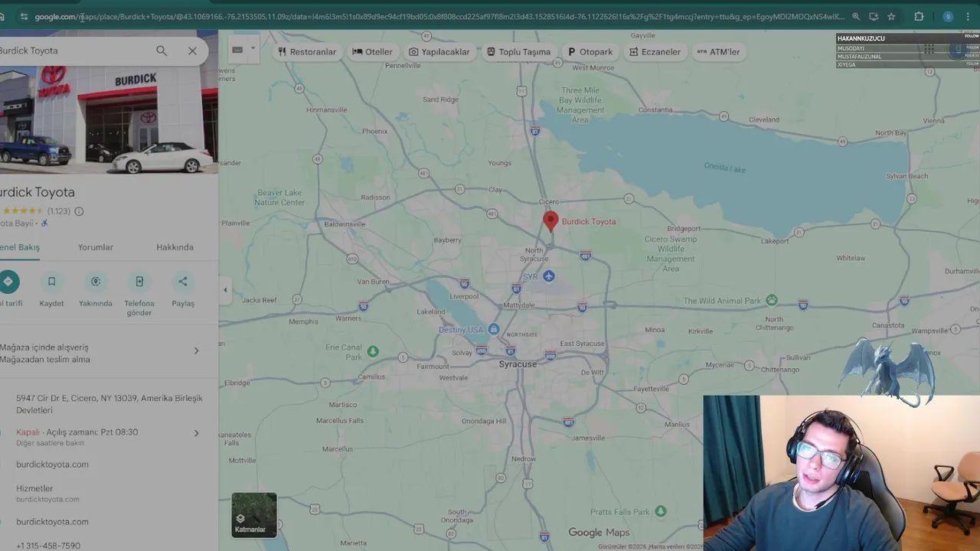Click the phone number +1 315-458-7590
This screenshot has width=980, height=551.
(48, 546)
